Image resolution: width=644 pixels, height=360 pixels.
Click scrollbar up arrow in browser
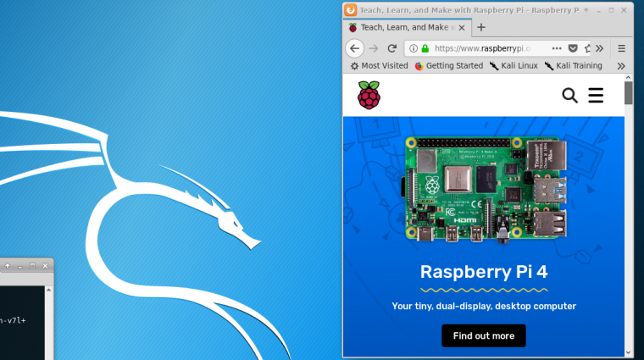tap(629, 77)
